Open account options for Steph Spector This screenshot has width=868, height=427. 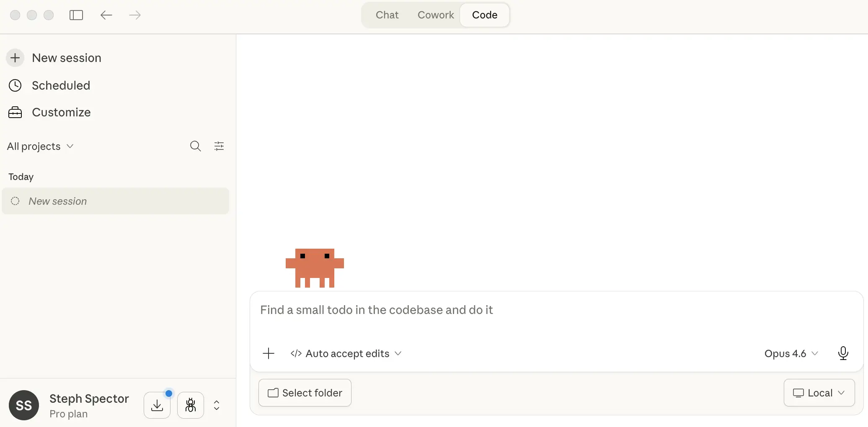coord(217,405)
